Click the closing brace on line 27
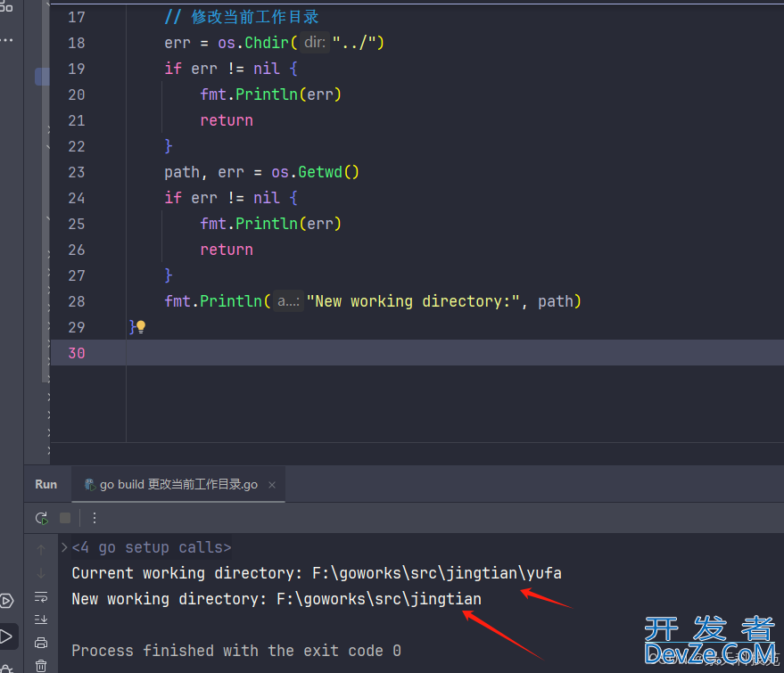Viewport: 784px width, 673px height. coord(169,275)
